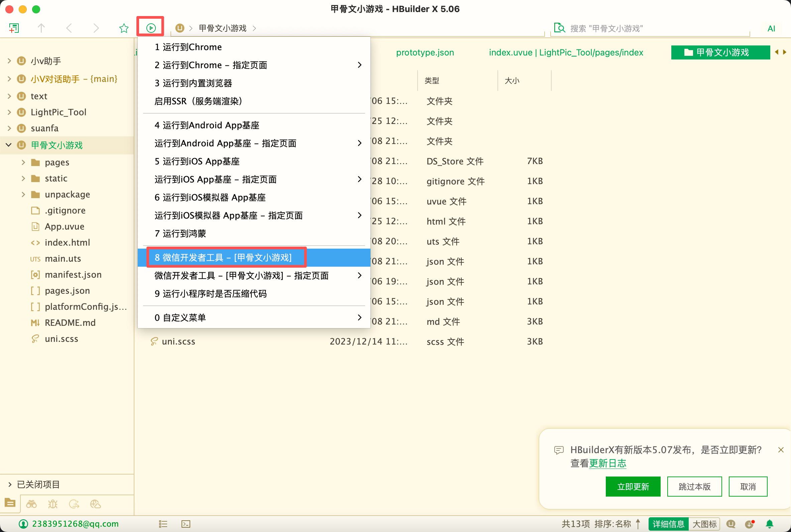Click the breadcrumb project logo icon

(x=180, y=28)
